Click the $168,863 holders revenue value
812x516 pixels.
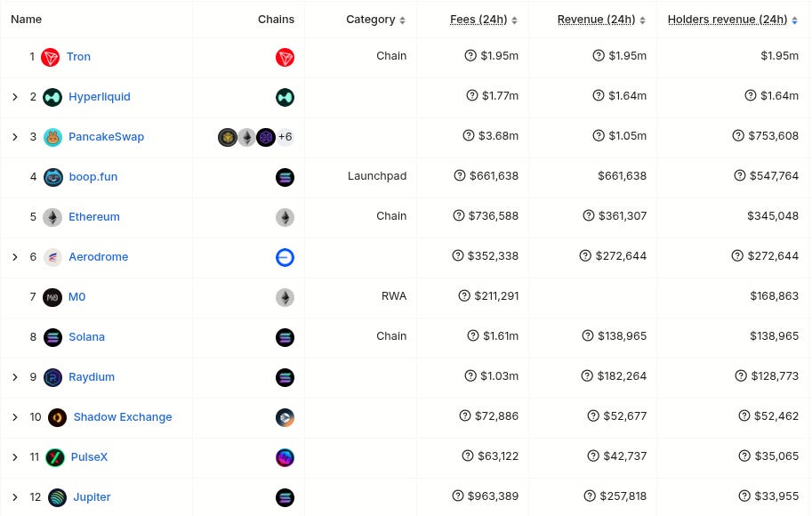[x=774, y=296]
